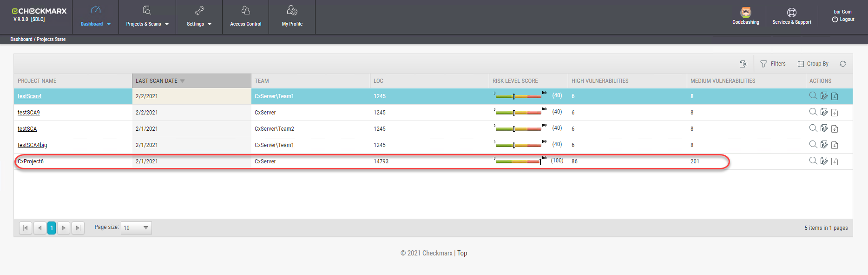Open the Filters panel
Image resolution: width=868 pixels, height=275 pixels.
click(773, 64)
